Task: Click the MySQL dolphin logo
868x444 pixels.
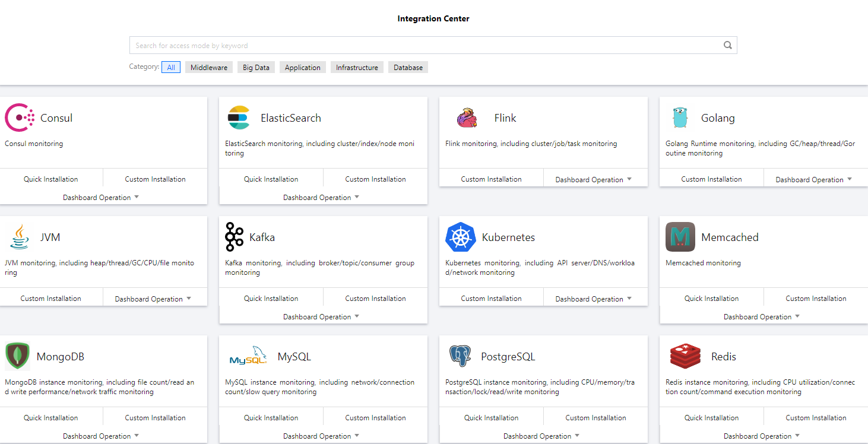Action: click(248, 356)
